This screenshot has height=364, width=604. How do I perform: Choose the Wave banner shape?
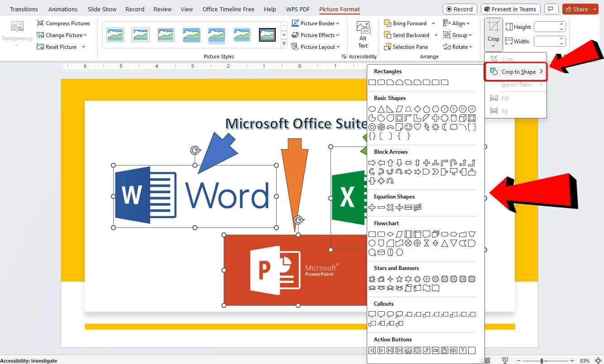427,288
